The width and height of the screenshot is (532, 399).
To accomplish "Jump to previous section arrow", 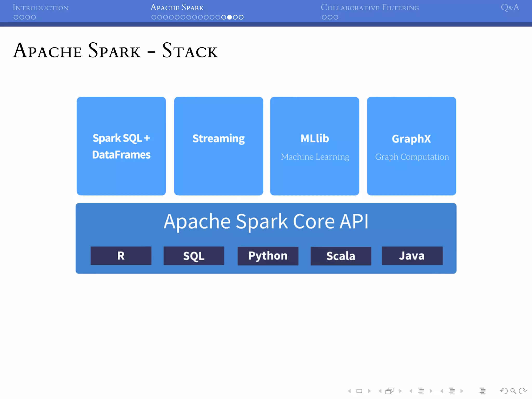I will [x=442, y=391].
